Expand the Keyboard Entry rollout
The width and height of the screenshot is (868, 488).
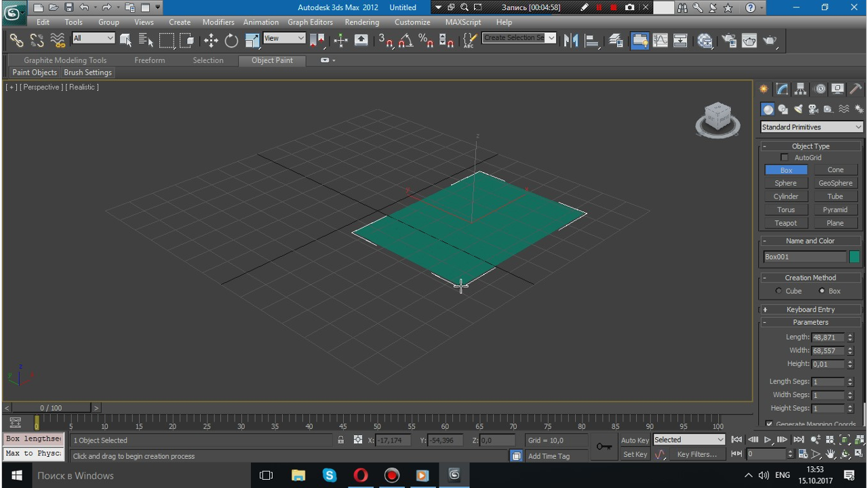click(810, 310)
